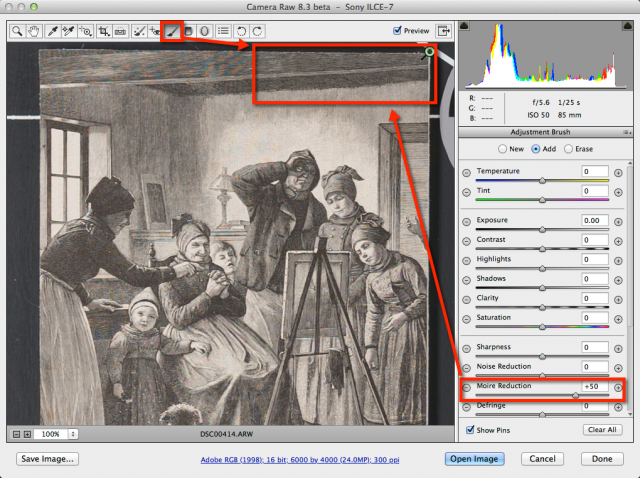The width and height of the screenshot is (640, 478).
Task: Click the green adjustment brush pin on image
Action: pyautogui.click(x=429, y=52)
